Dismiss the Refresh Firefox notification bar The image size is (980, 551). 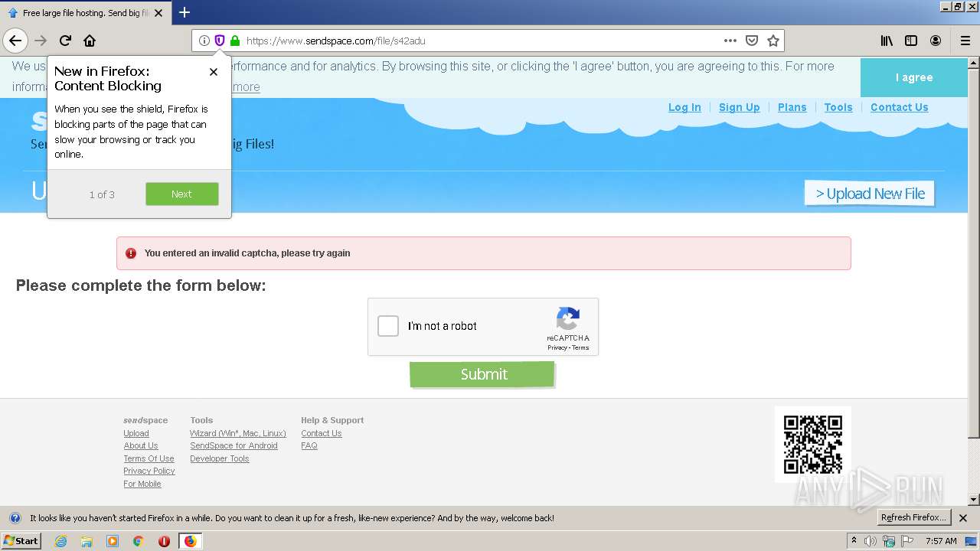963,518
